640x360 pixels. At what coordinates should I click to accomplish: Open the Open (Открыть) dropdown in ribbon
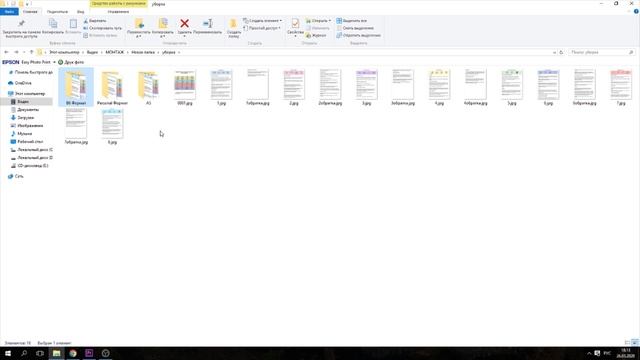click(318, 21)
